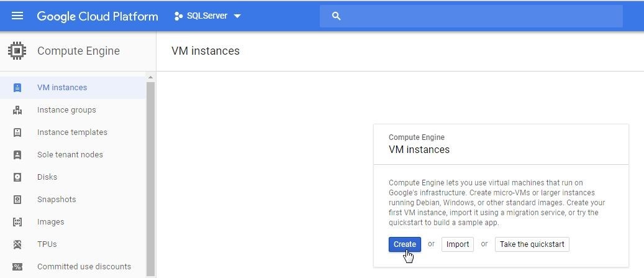Click the Sole tenant nodes icon
This screenshot has height=278, width=644.
click(17, 155)
